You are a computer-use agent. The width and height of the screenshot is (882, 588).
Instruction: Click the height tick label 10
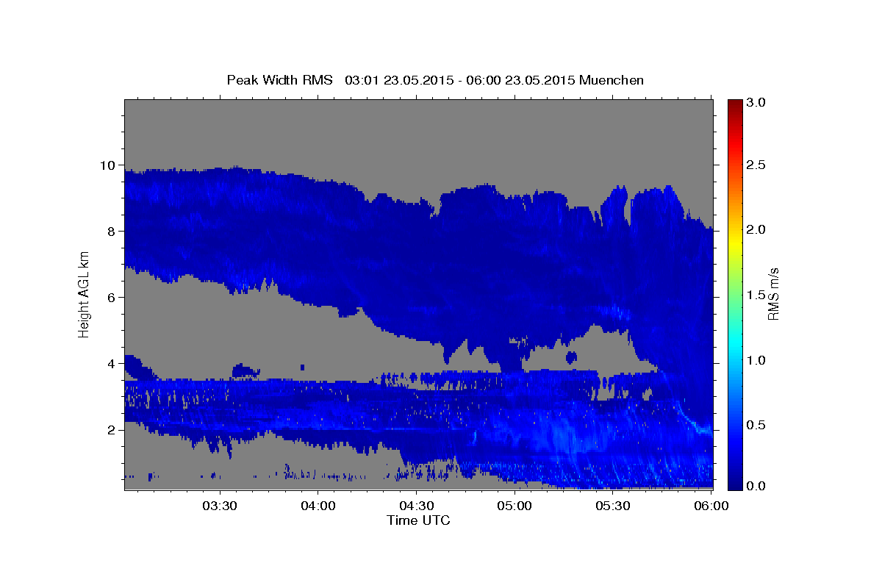[110, 165]
